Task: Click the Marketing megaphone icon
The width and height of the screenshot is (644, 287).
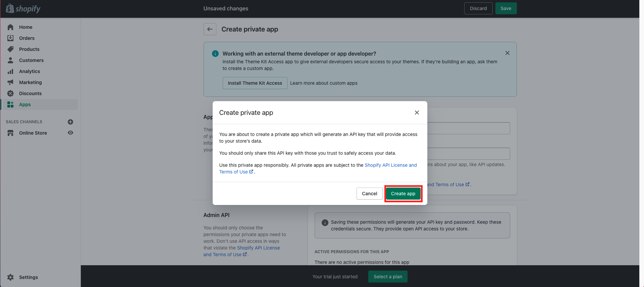Action: 10,82
